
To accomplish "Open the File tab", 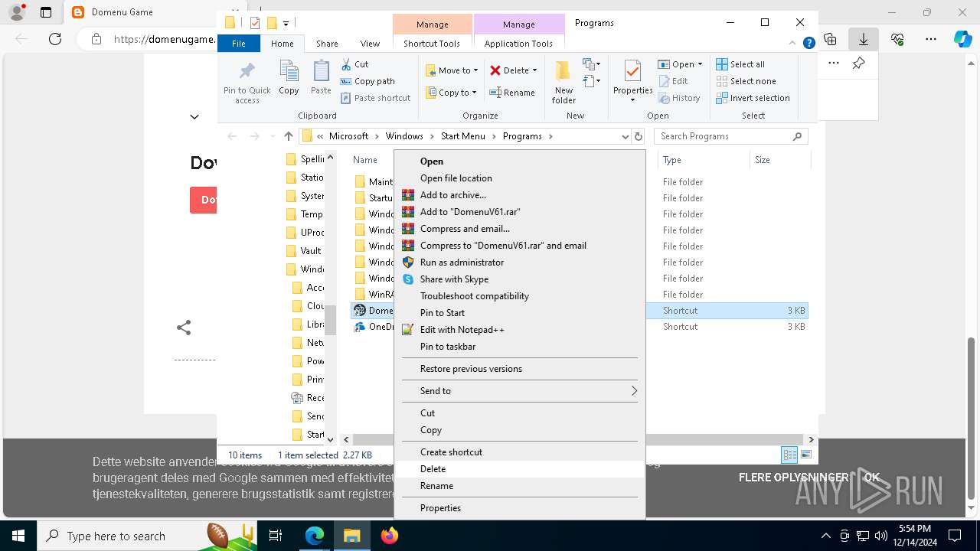I will coord(239,44).
